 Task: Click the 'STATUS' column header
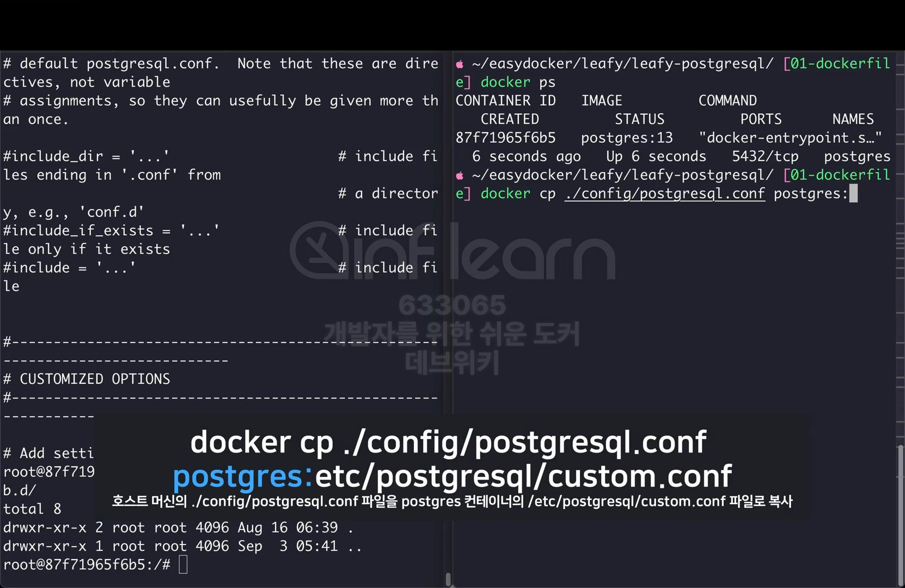(640, 119)
